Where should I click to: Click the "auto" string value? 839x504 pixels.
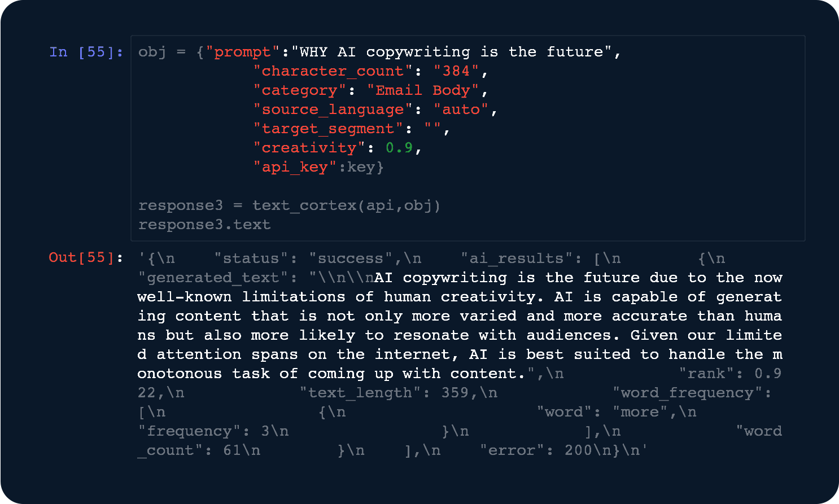(460, 109)
